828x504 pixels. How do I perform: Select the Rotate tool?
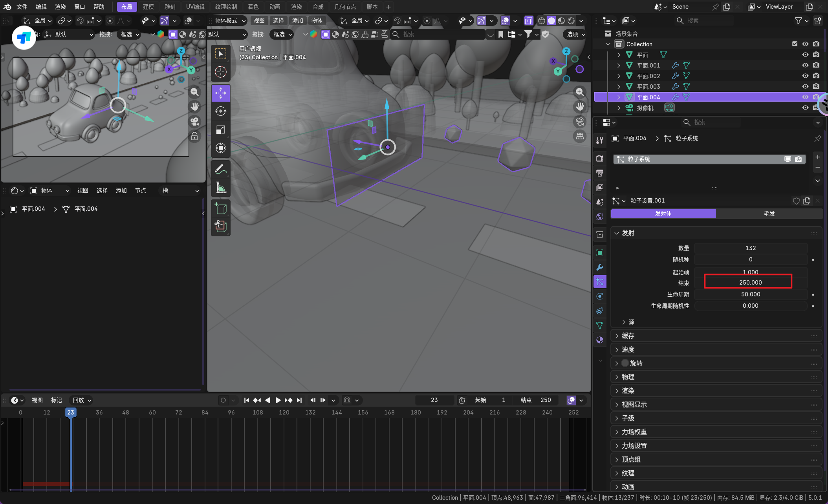pyautogui.click(x=220, y=111)
